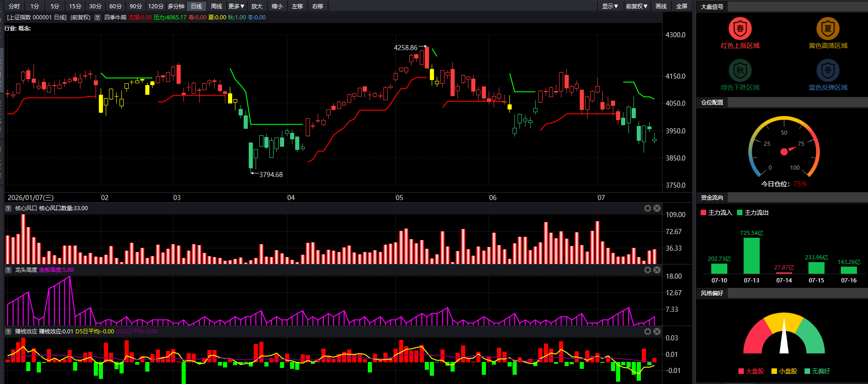Close the 龙头高度 indicator panel
Image resolution: width=868 pixels, height=384 pixels.
657,270
